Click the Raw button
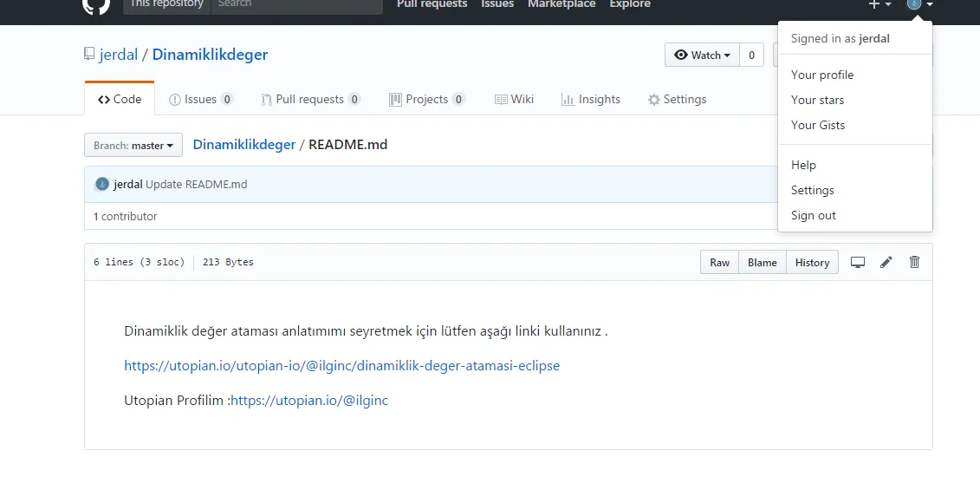 [719, 262]
